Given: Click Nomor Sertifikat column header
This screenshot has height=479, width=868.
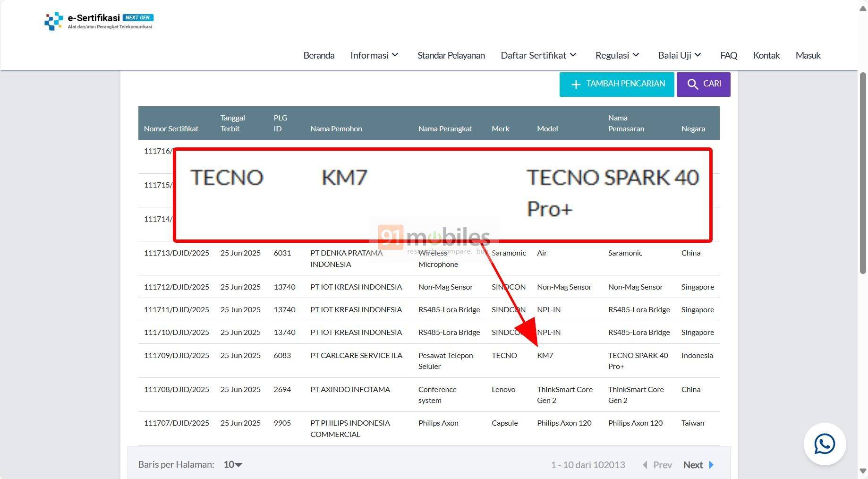Looking at the screenshot, I should 171,128.
